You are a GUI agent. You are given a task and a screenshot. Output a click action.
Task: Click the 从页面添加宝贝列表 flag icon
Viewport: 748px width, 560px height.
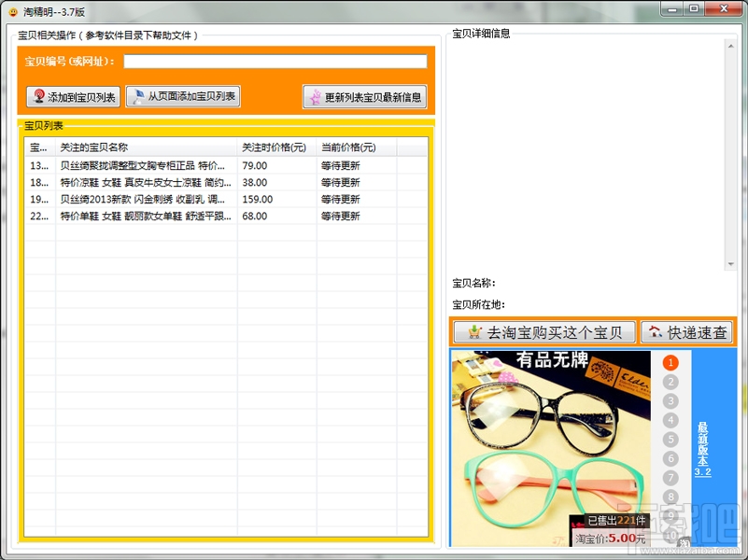pos(138,96)
